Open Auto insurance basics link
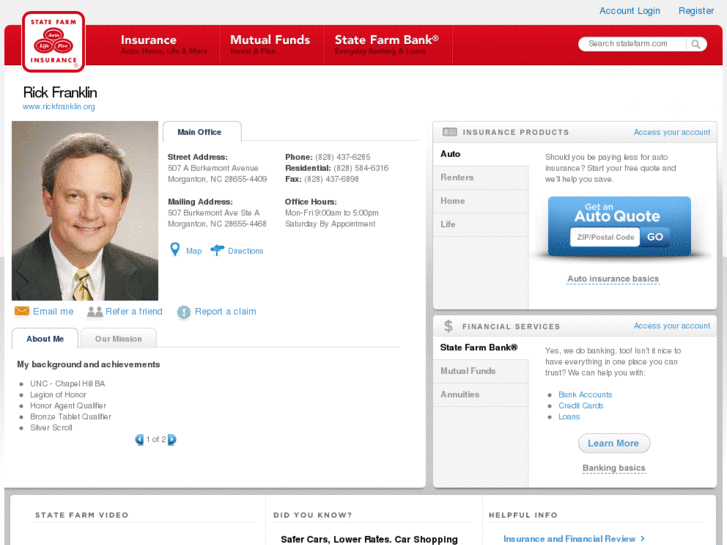This screenshot has height=545, width=727. point(613,279)
